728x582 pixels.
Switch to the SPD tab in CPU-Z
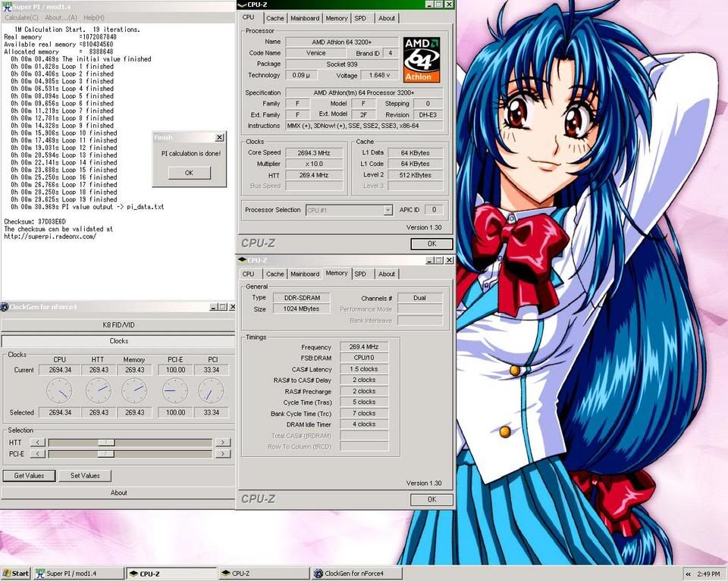362,18
